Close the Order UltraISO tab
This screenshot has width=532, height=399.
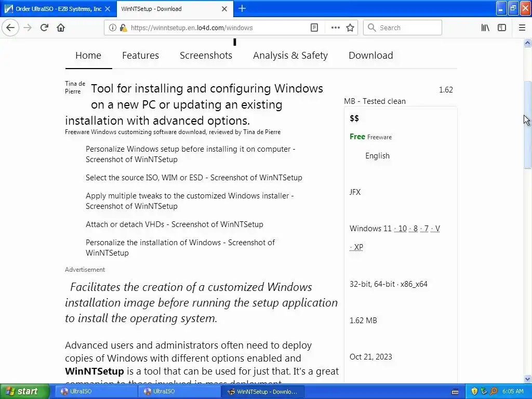(x=108, y=9)
